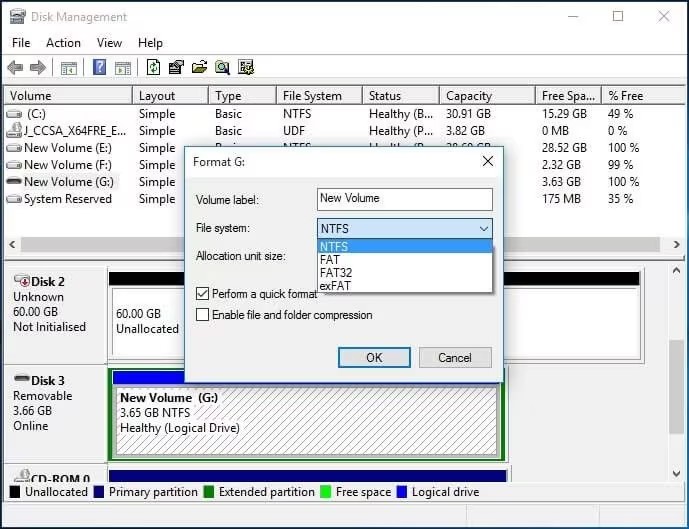Collapse the File system combo box arrow
Image resolution: width=689 pixels, height=529 pixels.
tap(483, 229)
